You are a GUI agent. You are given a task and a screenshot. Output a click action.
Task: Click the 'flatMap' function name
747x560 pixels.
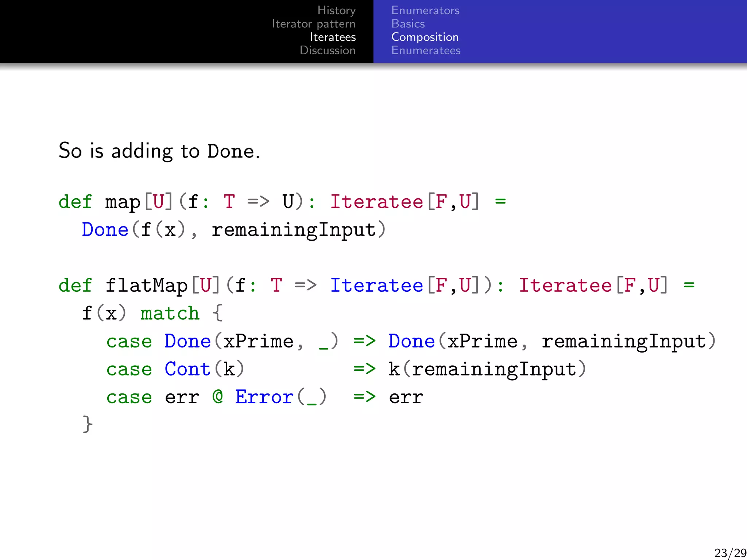pos(147,285)
